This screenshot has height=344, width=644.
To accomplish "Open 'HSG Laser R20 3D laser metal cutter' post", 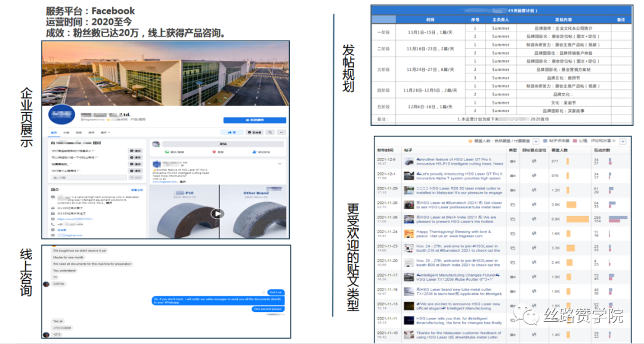I will pyautogui.click(x=459, y=190).
